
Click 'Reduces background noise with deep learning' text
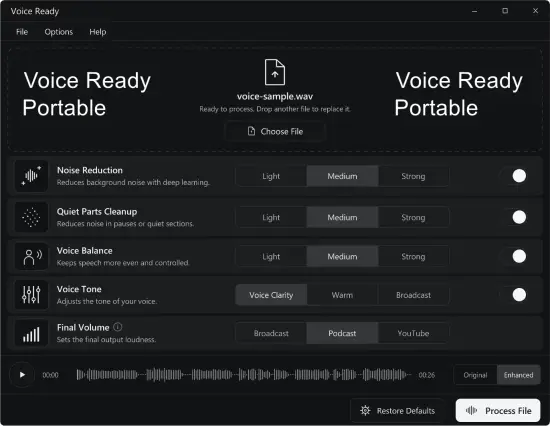click(133, 182)
